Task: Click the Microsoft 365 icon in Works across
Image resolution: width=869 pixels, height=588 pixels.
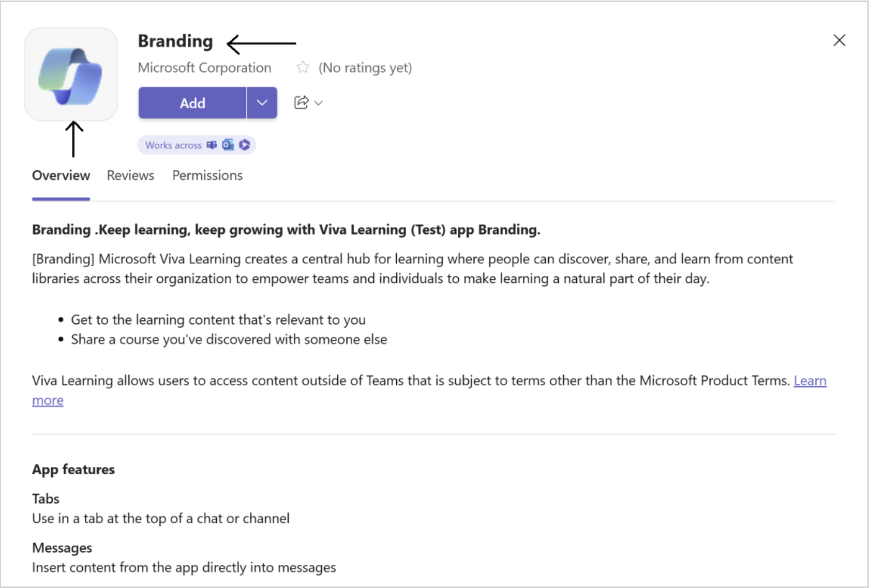Action: [x=244, y=145]
